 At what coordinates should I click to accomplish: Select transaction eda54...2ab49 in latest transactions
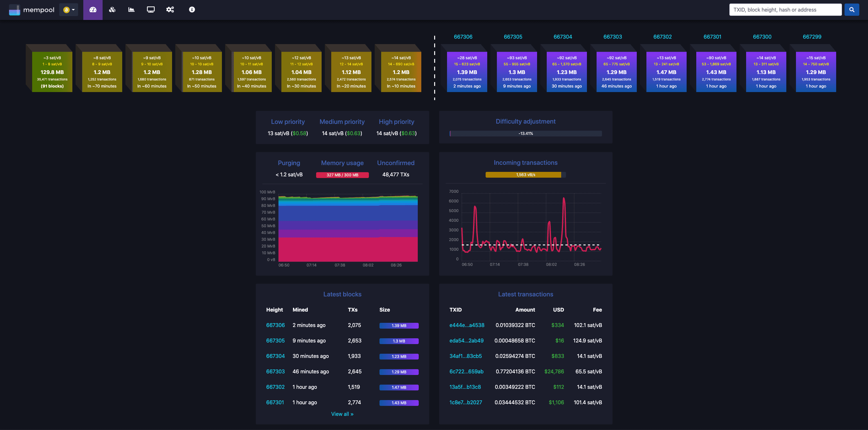tap(467, 340)
